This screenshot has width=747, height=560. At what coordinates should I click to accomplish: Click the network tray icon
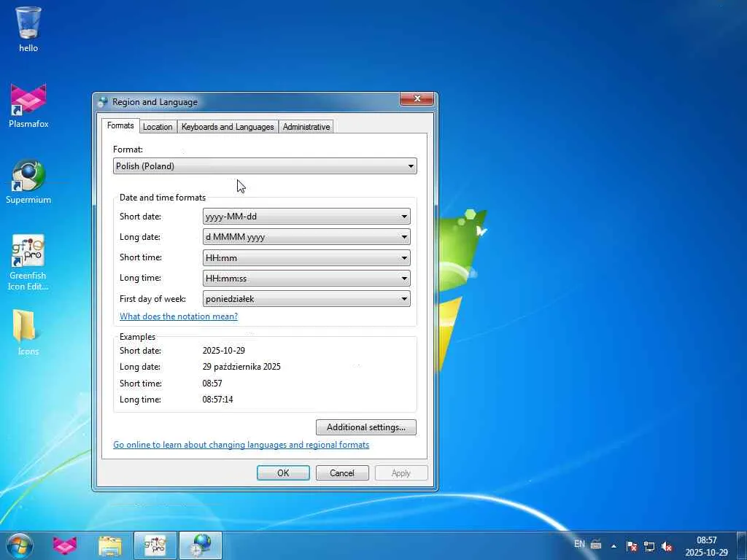pyautogui.click(x=649, y=546)
